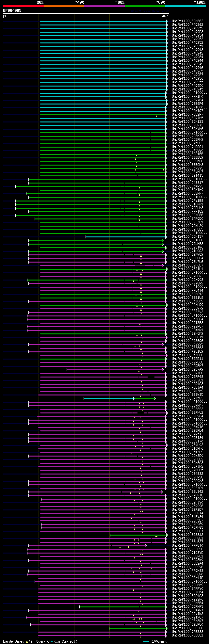209x644 pixels.
Task: Select label UniRef100_A7R1F0
Action: 187,96
